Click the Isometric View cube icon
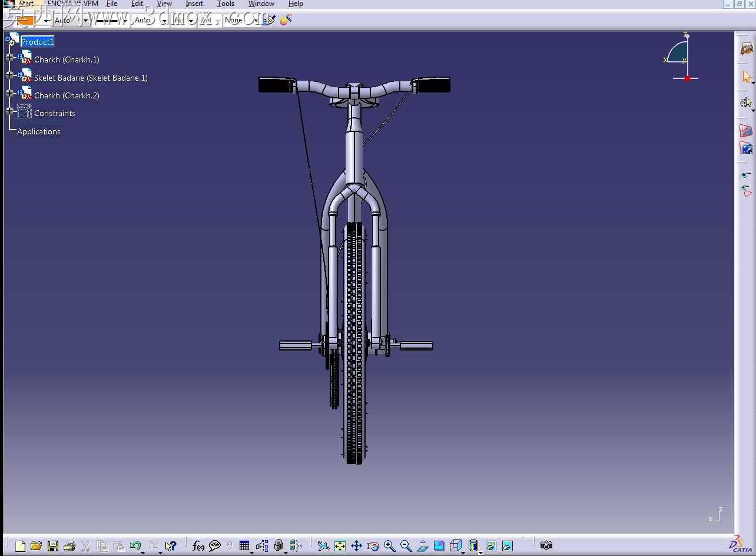756x556 pixels. [455, 546]
